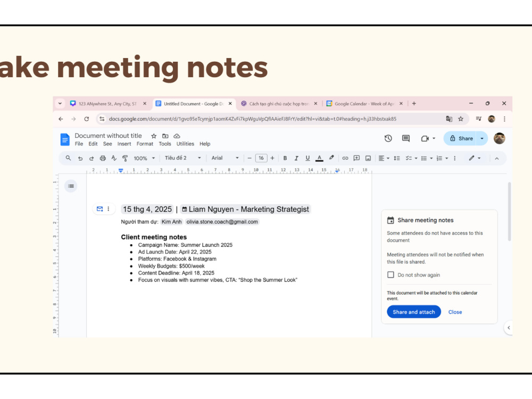Viewport: 532px width, 399px height.
Task: Toggle bold formatting
Action: pyautogui.click(x=285, y=158)
